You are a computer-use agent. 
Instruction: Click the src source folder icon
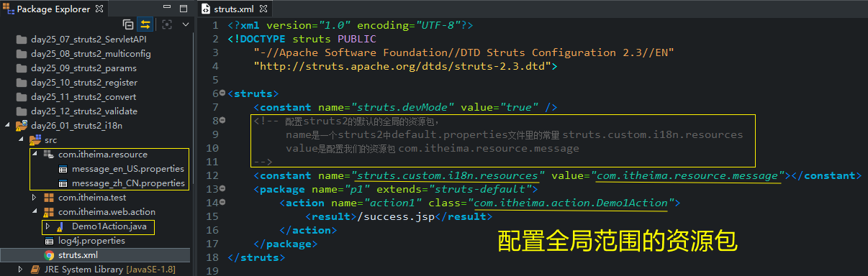click(36, 140)
